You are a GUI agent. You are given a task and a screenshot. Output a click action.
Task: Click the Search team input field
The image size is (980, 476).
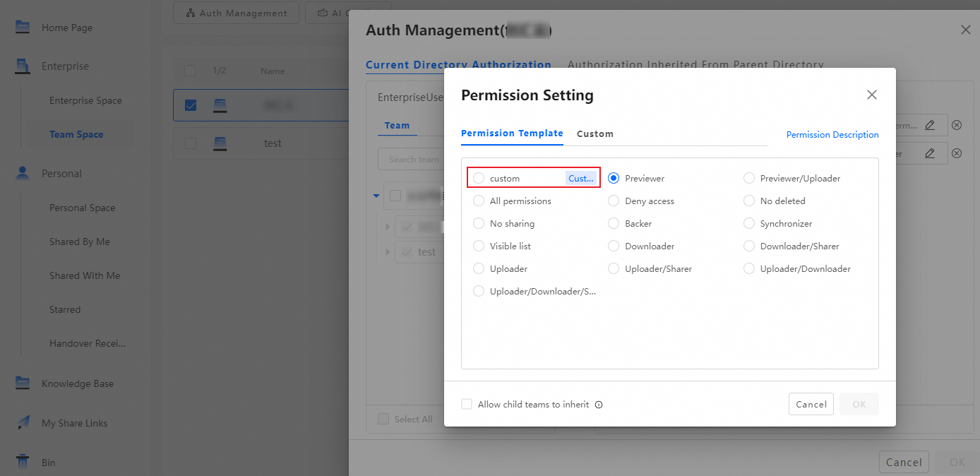click(412, 160)
